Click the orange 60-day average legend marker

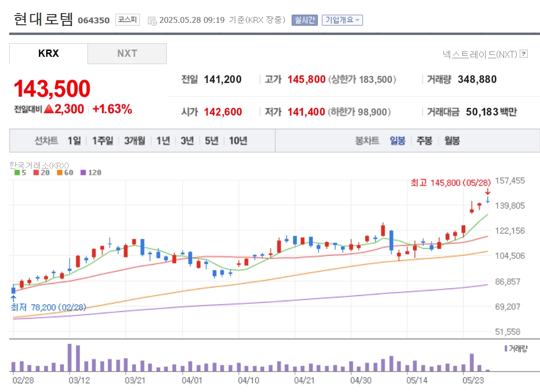click(60, 172)
